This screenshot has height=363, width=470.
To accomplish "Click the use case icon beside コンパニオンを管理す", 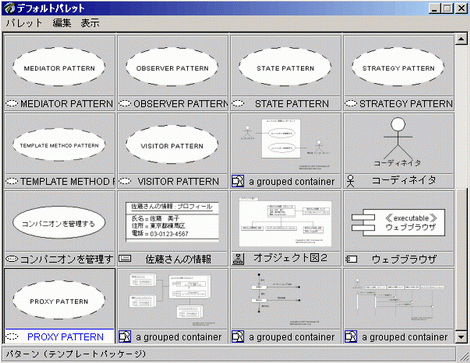I will pyautogui.click(x=12, y=259).
